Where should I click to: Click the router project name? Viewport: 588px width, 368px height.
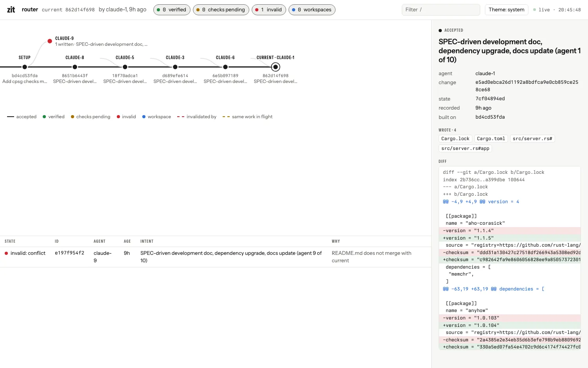tap(30, 9)
